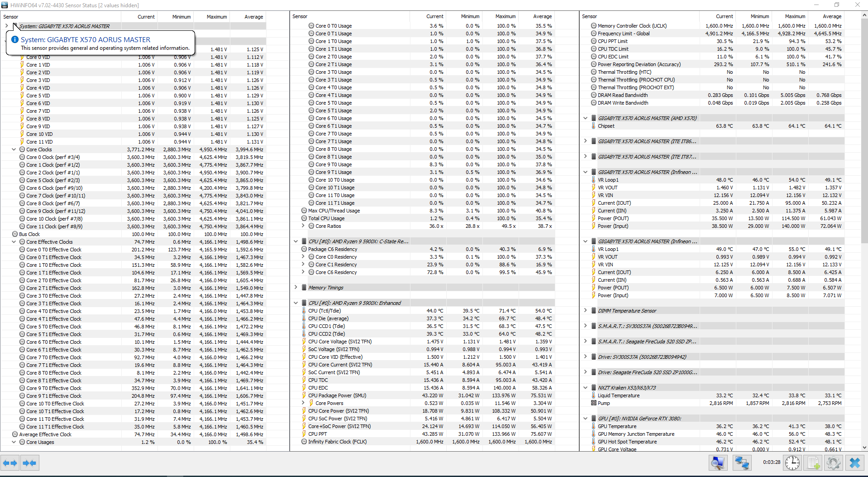Click the lightning icon beside SoC Voltage (SVI2 TFN)
868x477 pixels.
click(304, 349)
